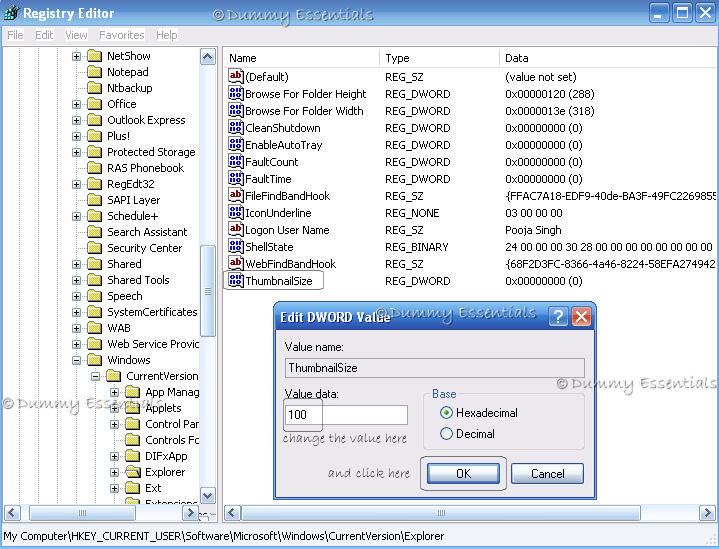The width and height of the screenshot is (719, 549).
Task: Click the REG_BINARY type of ShellState
Action: tap(416, 247)
